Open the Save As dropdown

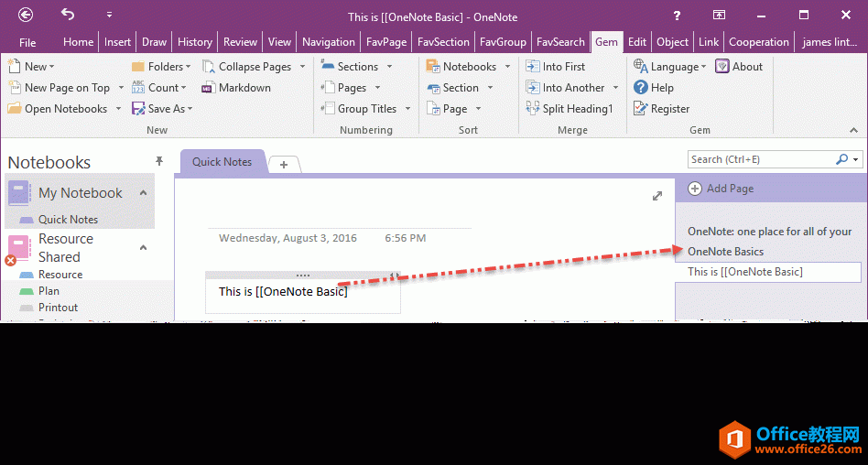(x=162, y=109)
